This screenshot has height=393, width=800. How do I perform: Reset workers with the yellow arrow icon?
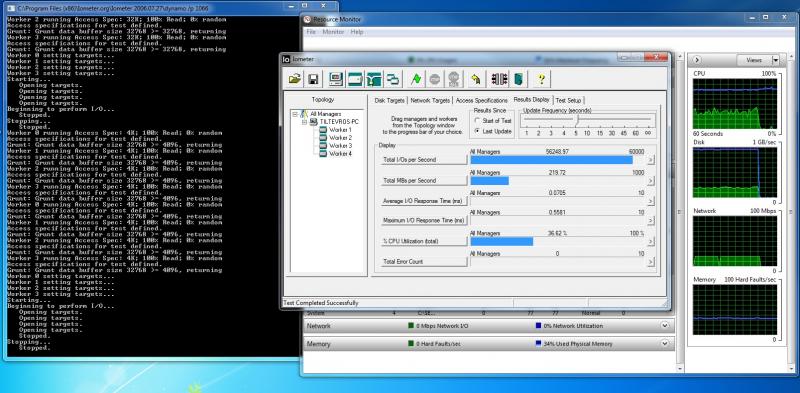(476, 79)
